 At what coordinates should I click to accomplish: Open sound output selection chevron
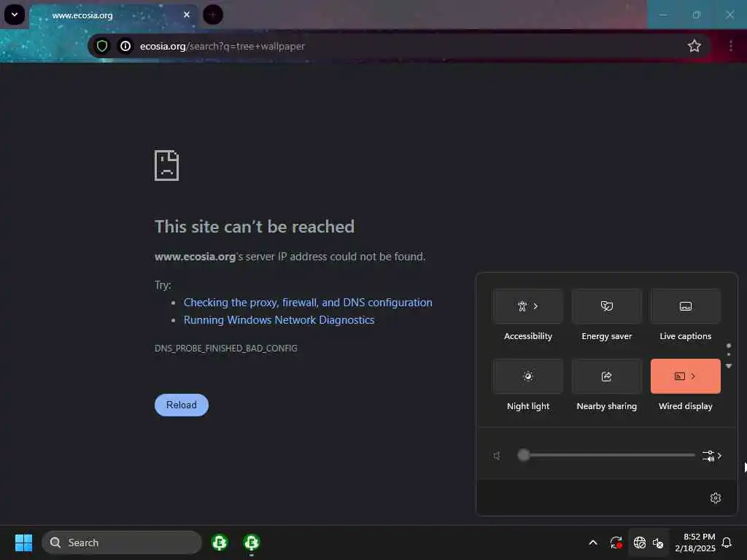point(712,456)
